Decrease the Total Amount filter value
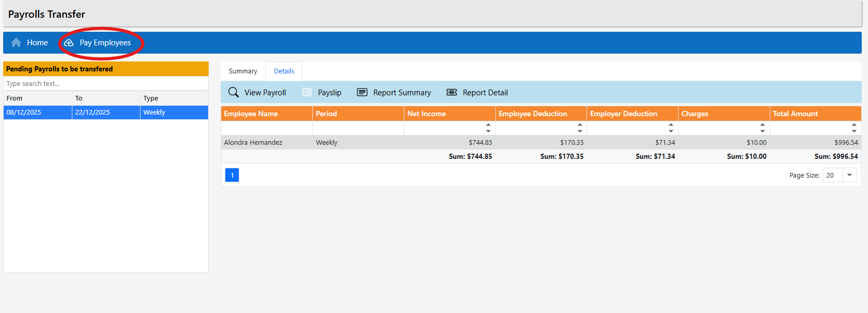 [x=854, y=131]
